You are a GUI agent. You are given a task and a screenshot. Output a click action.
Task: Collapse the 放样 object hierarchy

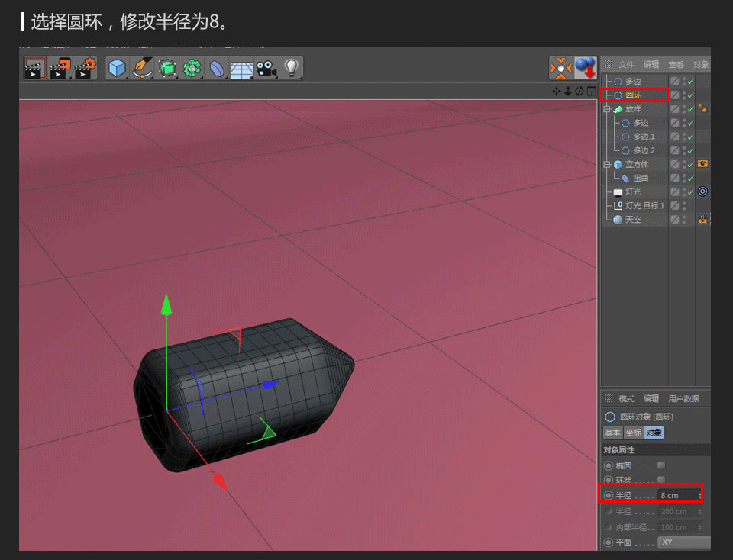point(607,108)
